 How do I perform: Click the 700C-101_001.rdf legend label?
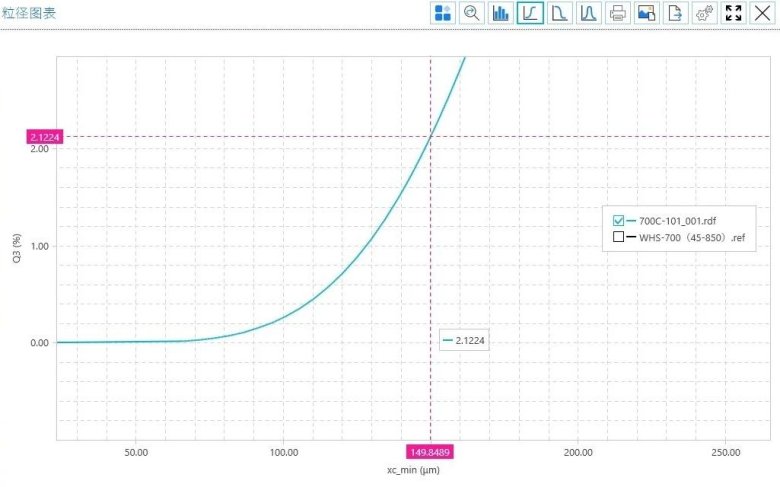click(677, 221)
